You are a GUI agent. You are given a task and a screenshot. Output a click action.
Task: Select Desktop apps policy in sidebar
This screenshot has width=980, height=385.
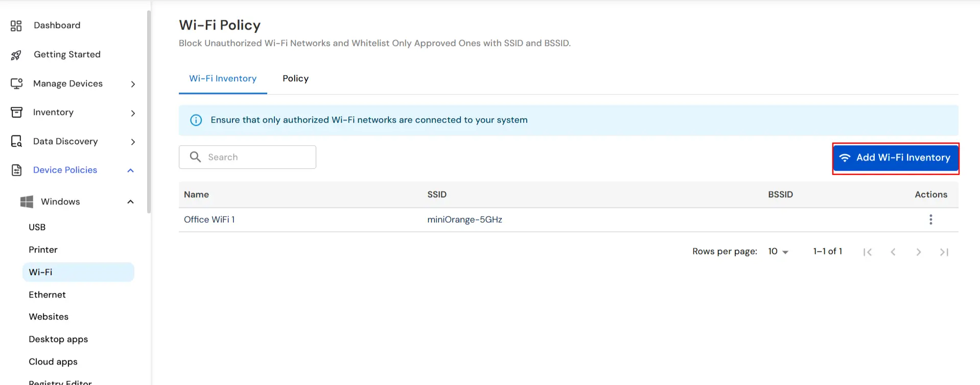(x=58, y=339)
